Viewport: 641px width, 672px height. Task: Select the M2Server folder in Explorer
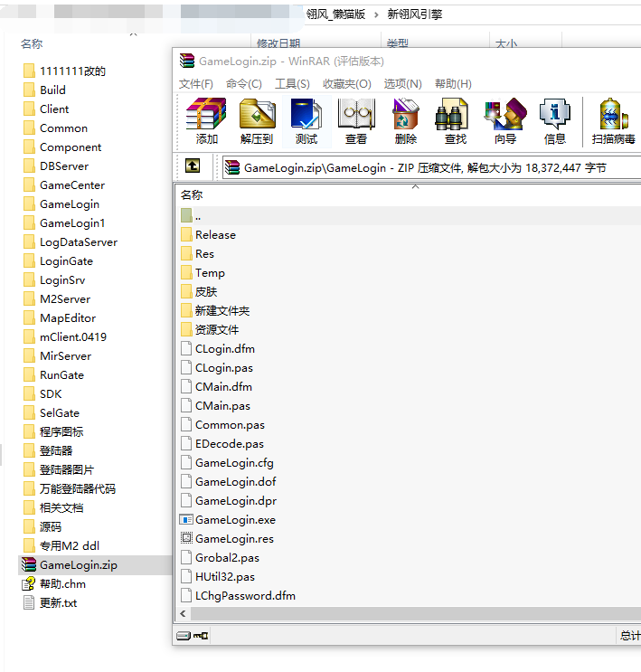(x=64, y=298)
